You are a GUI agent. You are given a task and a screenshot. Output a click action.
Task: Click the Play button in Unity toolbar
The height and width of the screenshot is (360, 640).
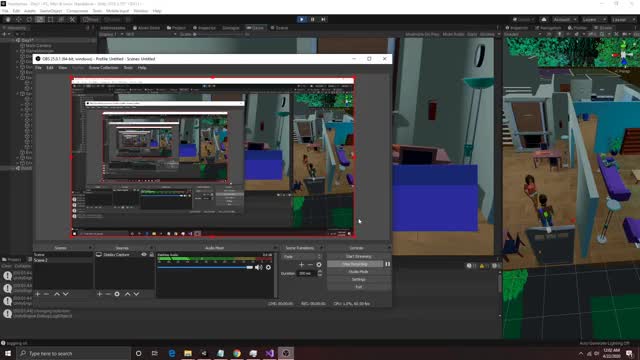[x=302, y=19]
